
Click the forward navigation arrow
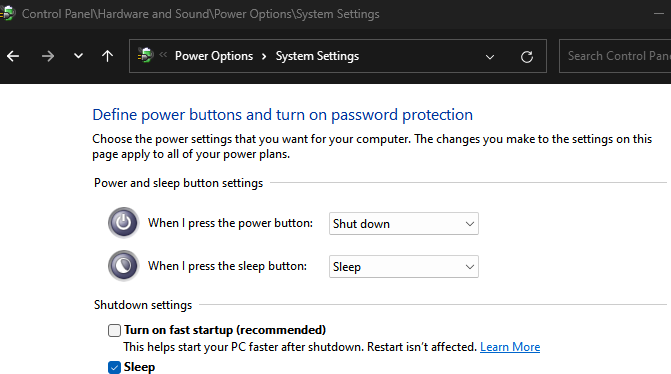pos(48,56)
